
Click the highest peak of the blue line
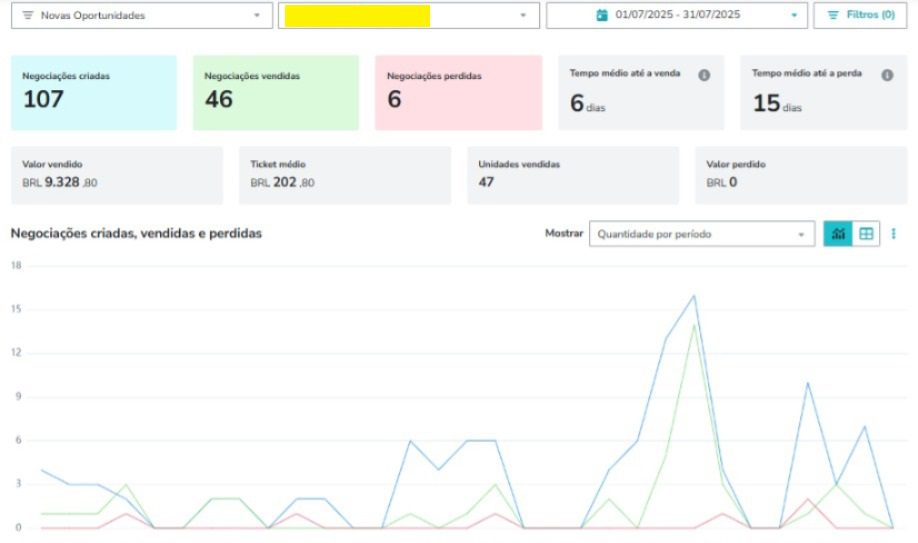(694, 295)
